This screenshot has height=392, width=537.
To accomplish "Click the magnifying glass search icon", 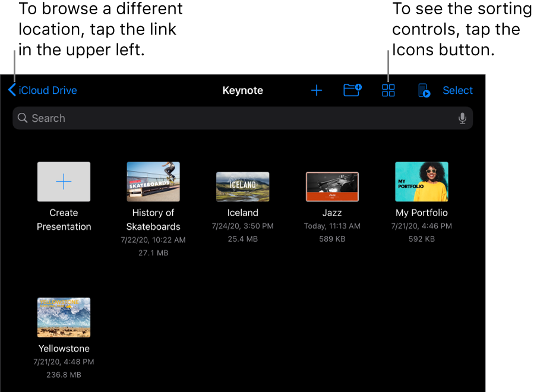I will point(23,118).
